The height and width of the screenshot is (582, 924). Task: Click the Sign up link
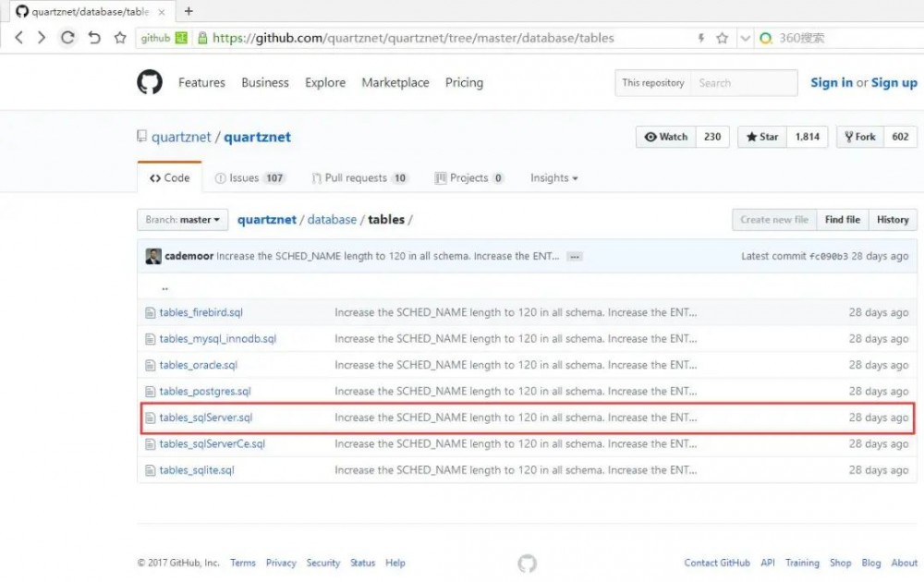[x=894, y=82]
